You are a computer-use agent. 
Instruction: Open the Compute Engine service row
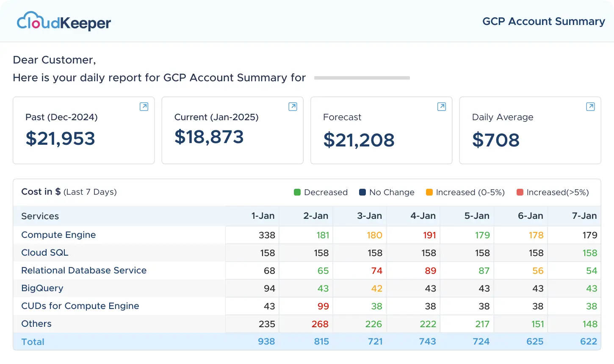(58, 235)
